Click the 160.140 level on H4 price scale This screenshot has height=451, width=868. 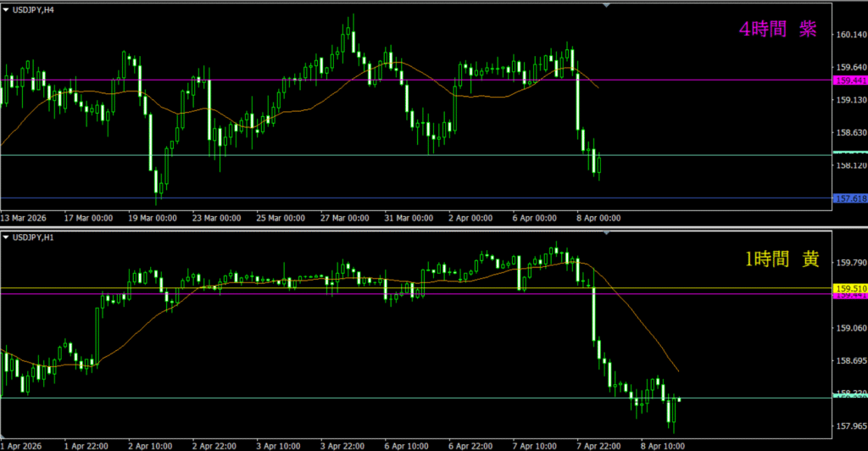849,35
